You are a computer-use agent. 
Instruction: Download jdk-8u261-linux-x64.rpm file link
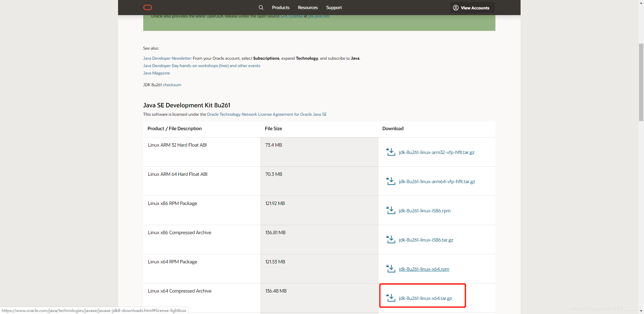[424, 269]
